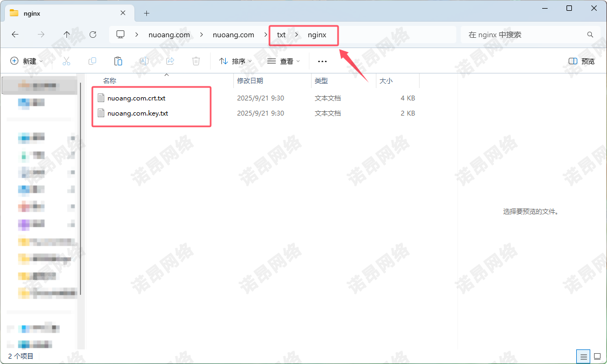Click the Share icon in toolbar

[x=170, y=62]
